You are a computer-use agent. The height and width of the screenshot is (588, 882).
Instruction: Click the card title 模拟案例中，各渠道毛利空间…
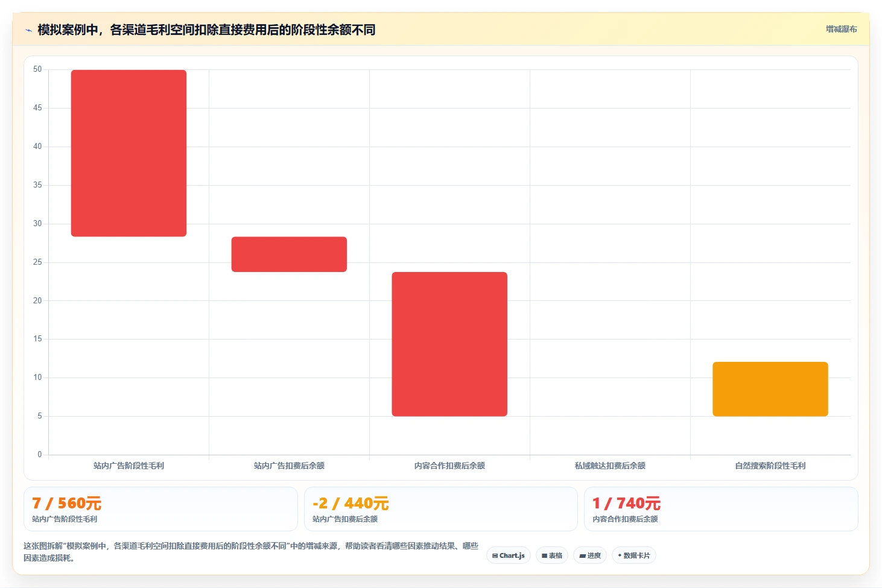(x=206, y=30)
